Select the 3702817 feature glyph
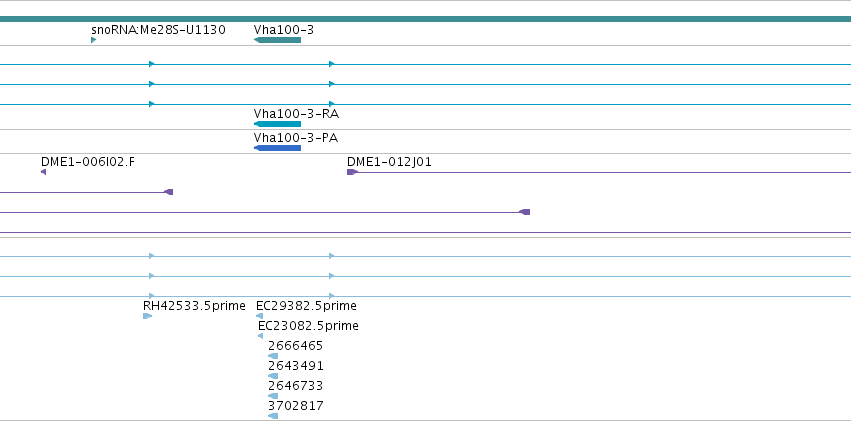Viewport: 851px width, 421px height. (273, 416)
